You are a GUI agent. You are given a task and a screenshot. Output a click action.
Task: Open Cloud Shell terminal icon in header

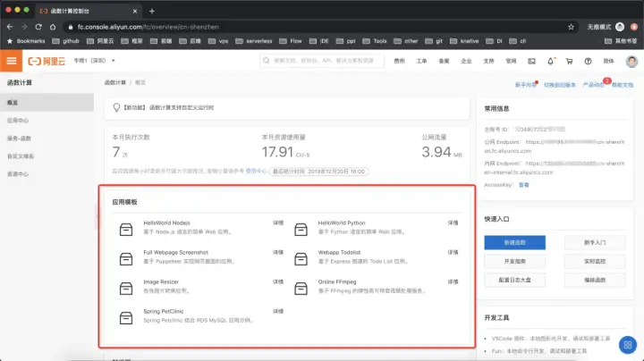pyautogui.click(x=531, y=61)
